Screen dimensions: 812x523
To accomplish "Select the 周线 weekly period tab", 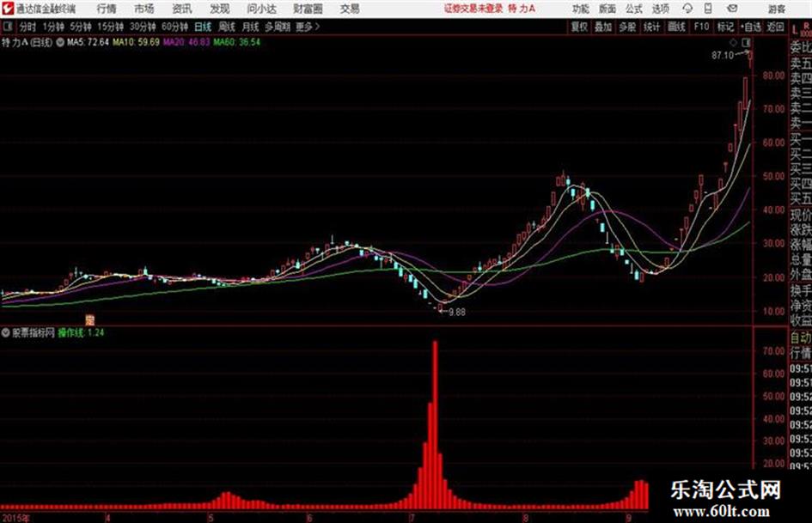I will tap(227, 27).
